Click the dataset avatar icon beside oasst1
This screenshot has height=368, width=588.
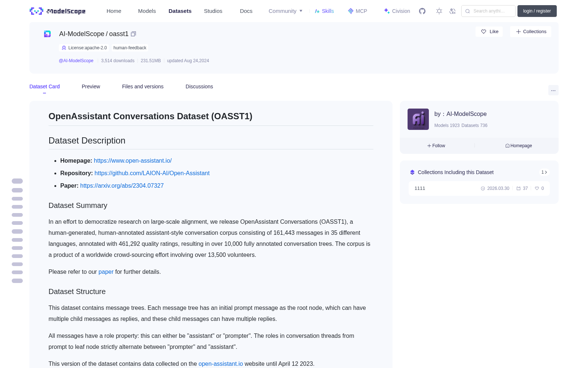(47, 34)
